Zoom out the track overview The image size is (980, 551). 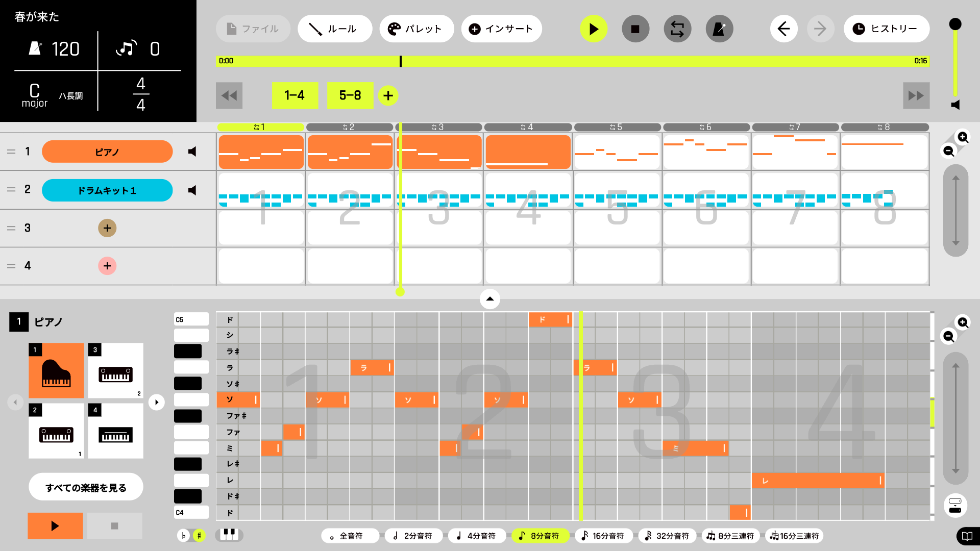(948, 151)
